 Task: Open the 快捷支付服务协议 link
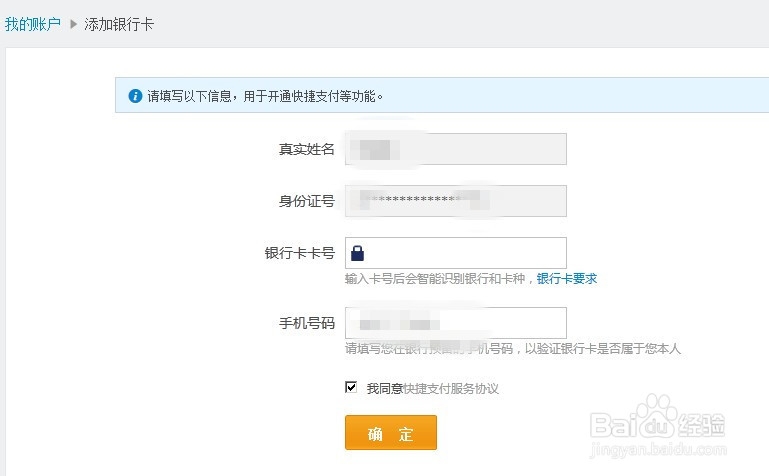point(451,388)
